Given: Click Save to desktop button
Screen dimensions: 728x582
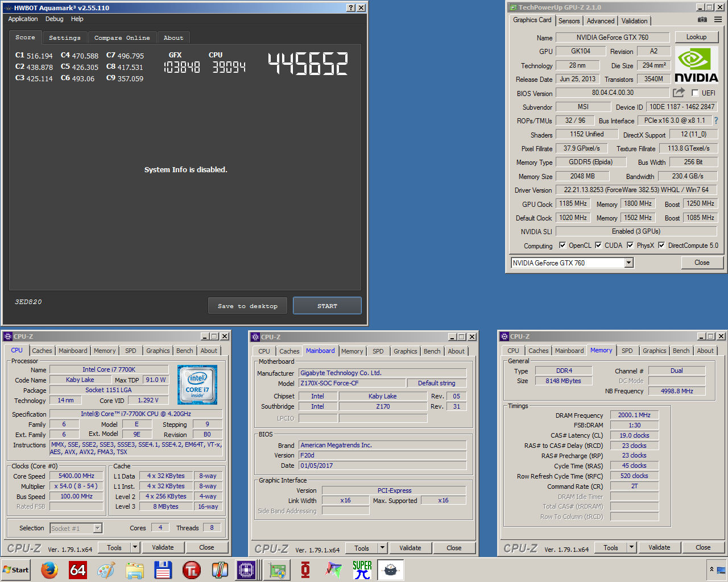Looking at the screenshot, I should click(247, 306).
